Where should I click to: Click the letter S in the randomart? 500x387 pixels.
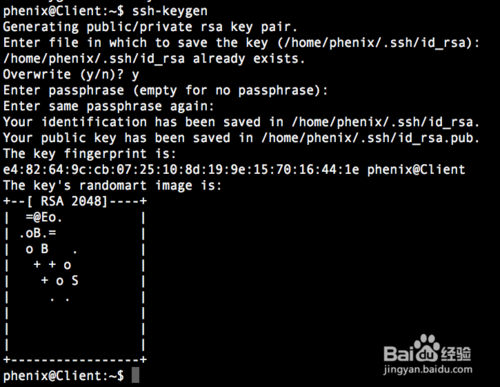75,281
